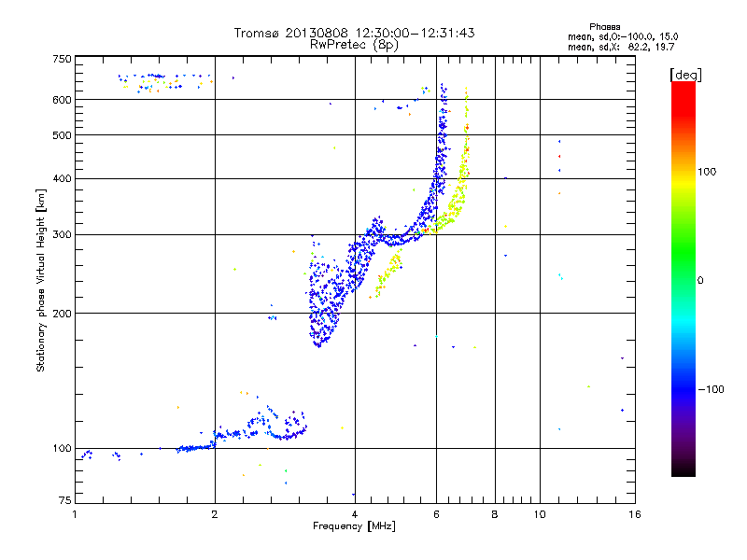Screen dimensions: 747x560
Task: Click the colorbar tick label "100"
Action: tap(707, 172)
